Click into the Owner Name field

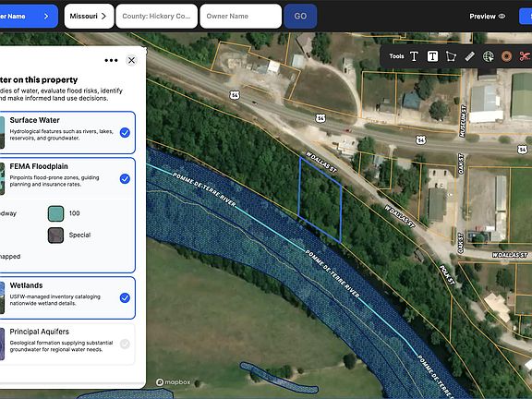coord(241,17)
